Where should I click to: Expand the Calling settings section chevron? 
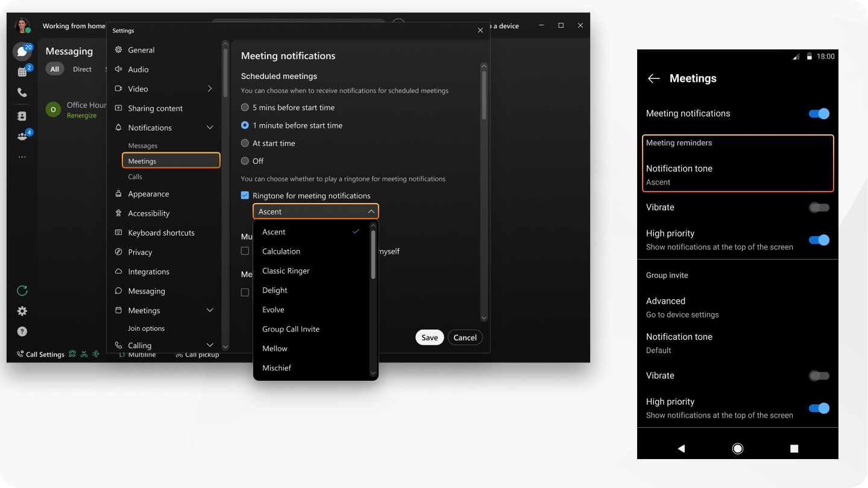point(210,345)
